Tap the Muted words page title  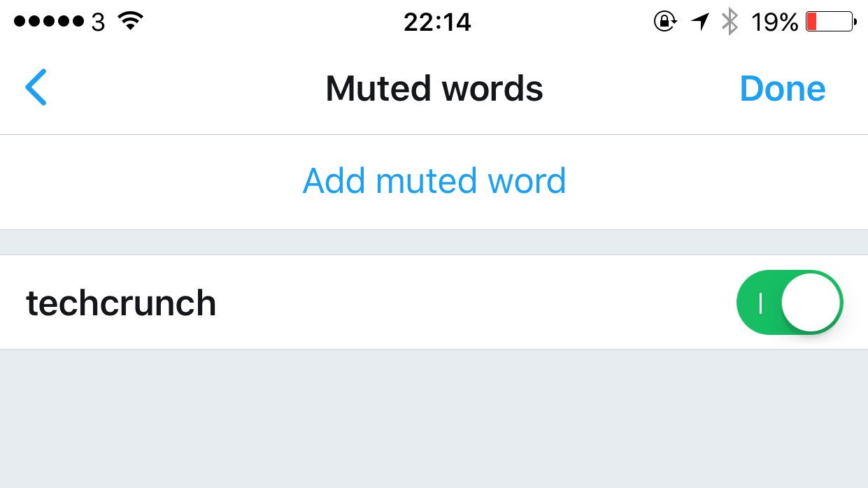[434, 88]
